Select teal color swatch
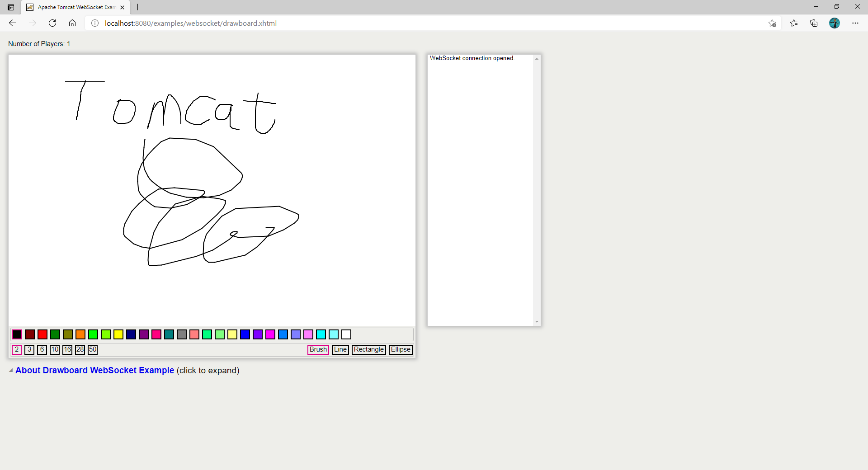Screen dimensions: 868x470 [169, 334]
